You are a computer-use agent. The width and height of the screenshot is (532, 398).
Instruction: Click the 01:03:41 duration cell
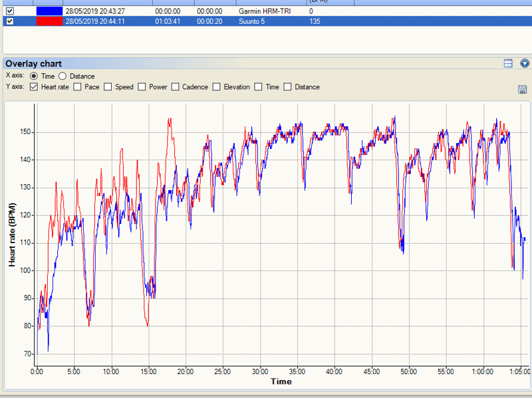(168, 21)
